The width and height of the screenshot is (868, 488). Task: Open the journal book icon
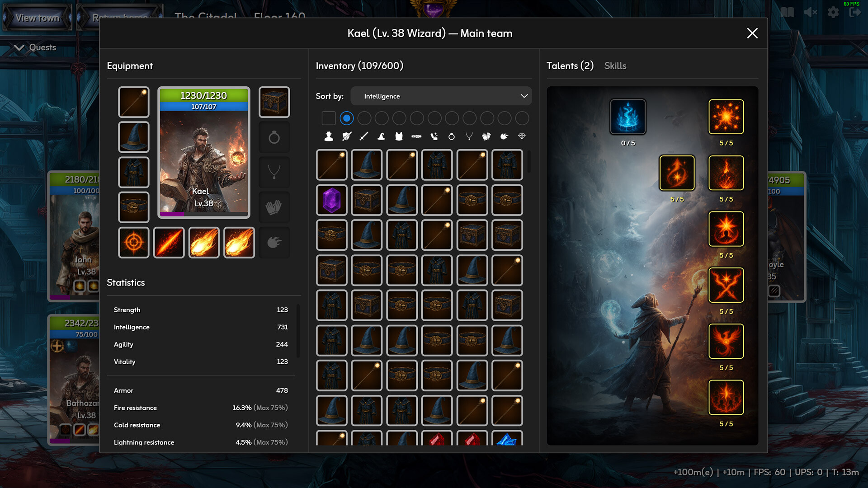click(787, 12)
